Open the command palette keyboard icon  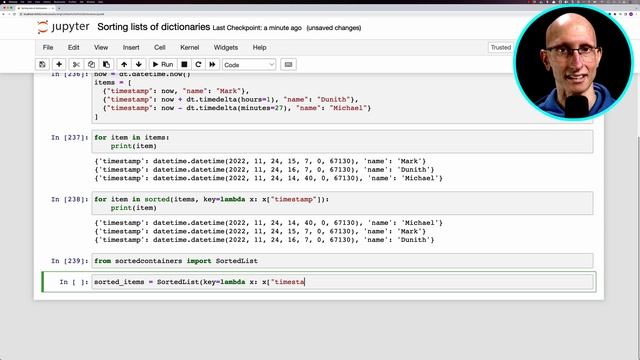pos(288,64)
